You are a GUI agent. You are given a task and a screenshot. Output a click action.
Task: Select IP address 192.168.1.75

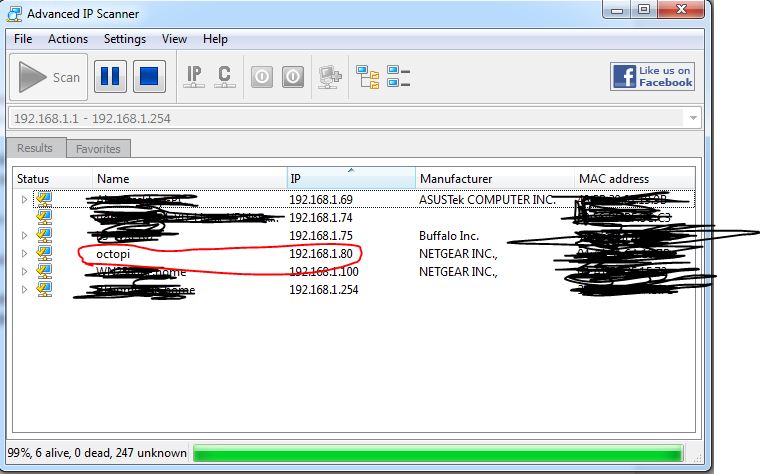coord(320,236)
